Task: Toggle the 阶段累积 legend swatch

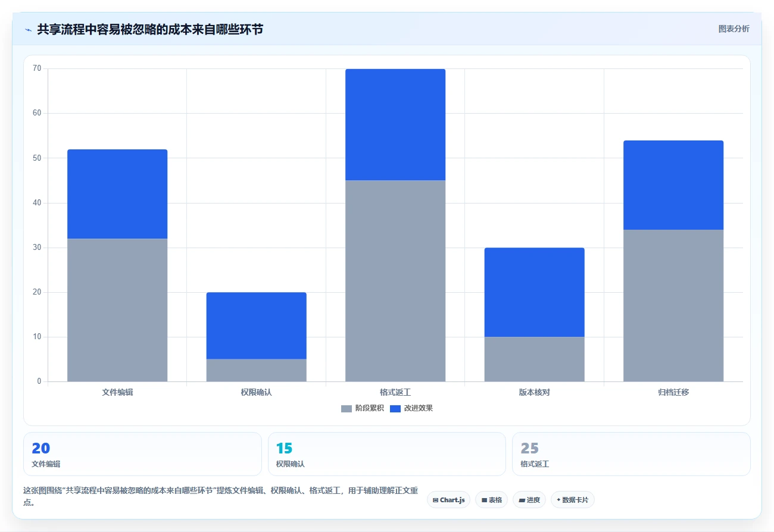Action: [347, 408]
